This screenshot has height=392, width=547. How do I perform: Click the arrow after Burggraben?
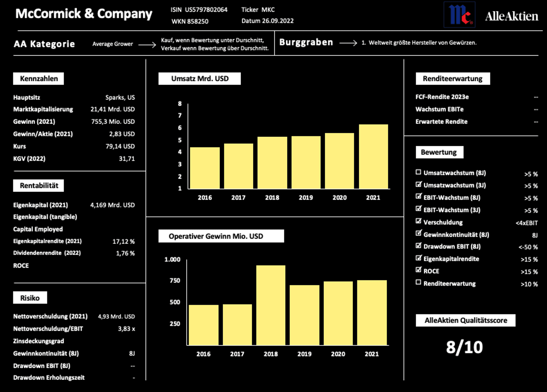pos(348,43)
